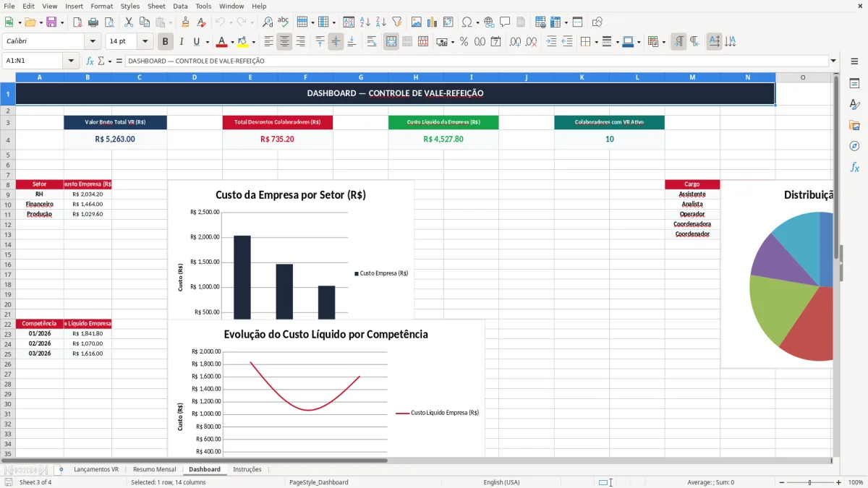Insert Hyperlink globe icon

489,22
